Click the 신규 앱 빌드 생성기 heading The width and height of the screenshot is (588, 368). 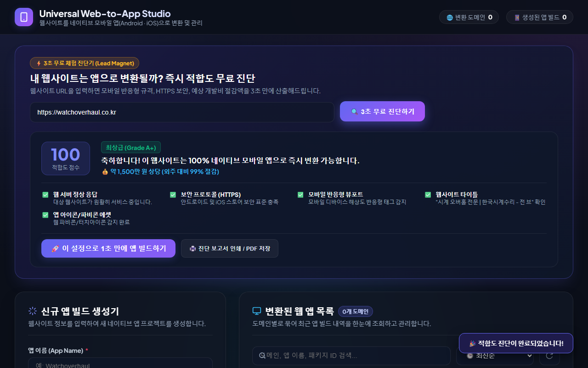click(80, 311)
